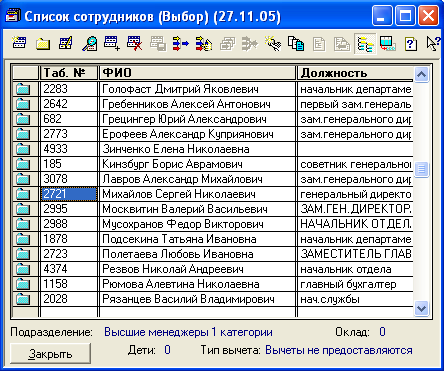The width and height of the screenshot is (444, 371).
Task: Select the name Рюмова Алевтина Николаевна
Action: [x=181, y=284]
